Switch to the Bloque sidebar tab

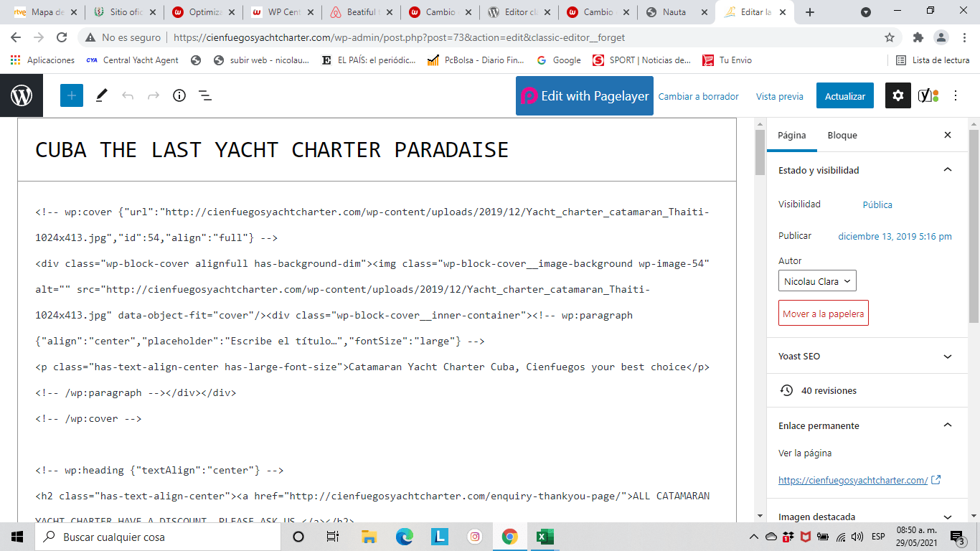(x=842, y=135)
